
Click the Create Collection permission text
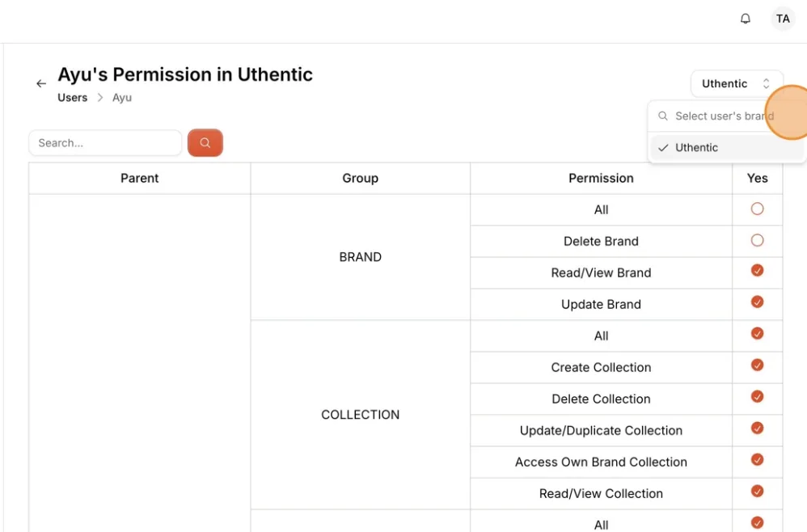point(601,367)
